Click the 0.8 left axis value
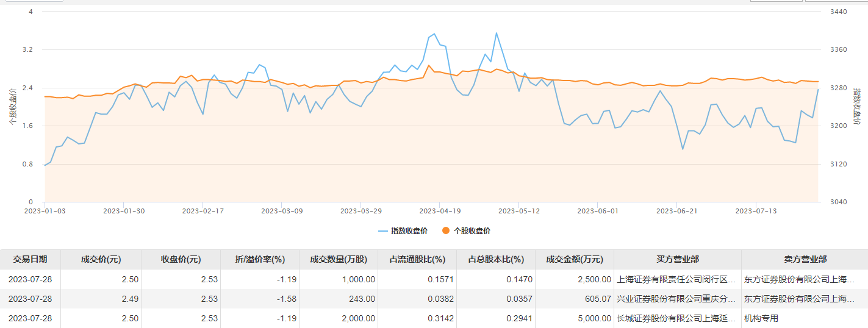Viewport: 868px width, 328px height. click(28, 164)
